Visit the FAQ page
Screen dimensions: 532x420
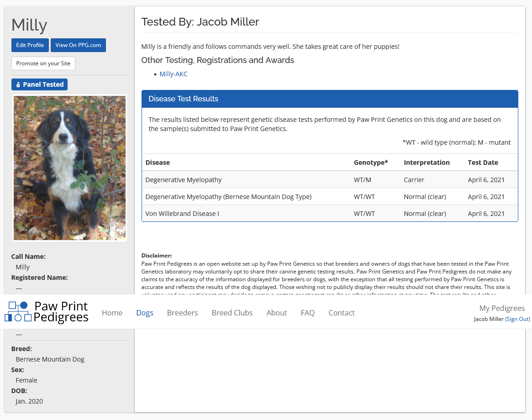coord(307,313)
